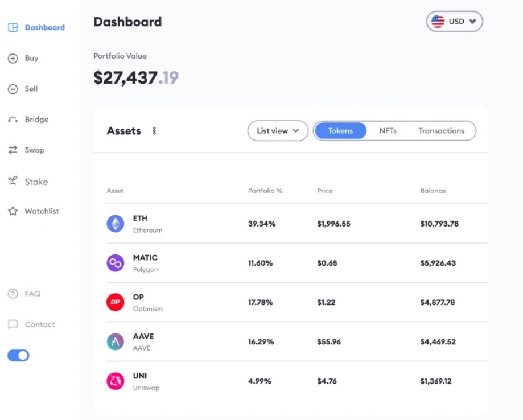Click the Portfolio % column header
The image size is (523, 420).
tap(265, 191)
